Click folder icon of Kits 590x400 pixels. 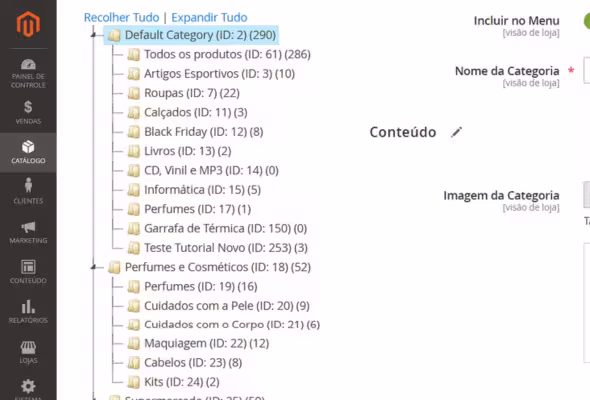(134, 382)
